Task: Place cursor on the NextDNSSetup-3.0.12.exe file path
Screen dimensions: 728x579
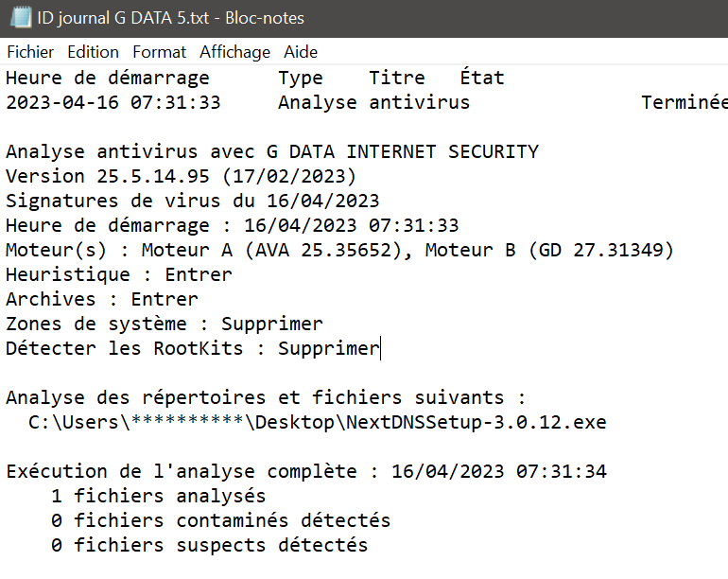Action: point(317,422)
